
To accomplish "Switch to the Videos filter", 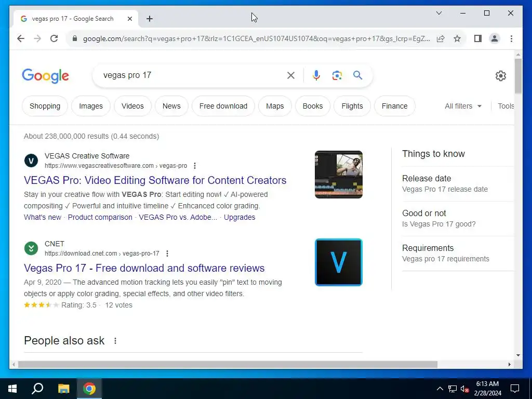I will click(132, 106).
